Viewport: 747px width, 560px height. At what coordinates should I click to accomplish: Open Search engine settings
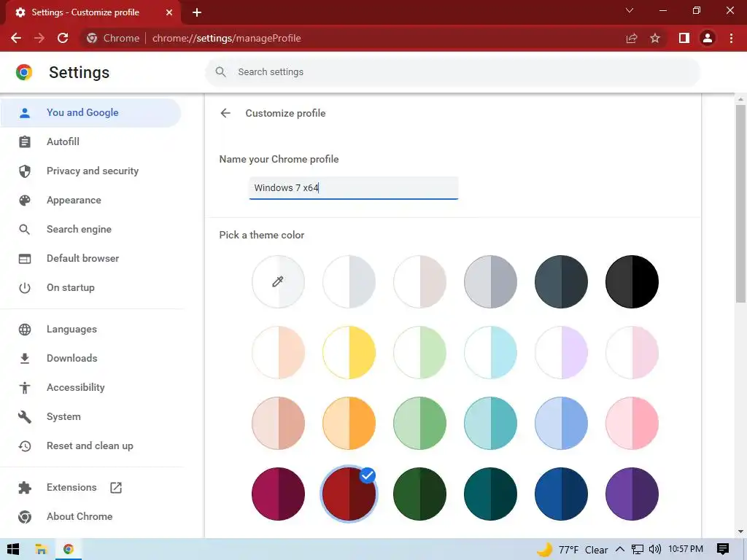point(79,229)
